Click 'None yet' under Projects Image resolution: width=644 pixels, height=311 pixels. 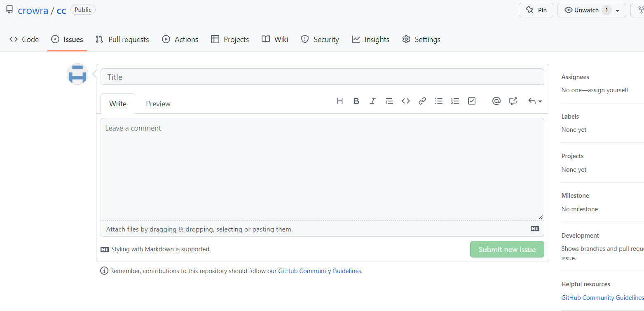574,170
